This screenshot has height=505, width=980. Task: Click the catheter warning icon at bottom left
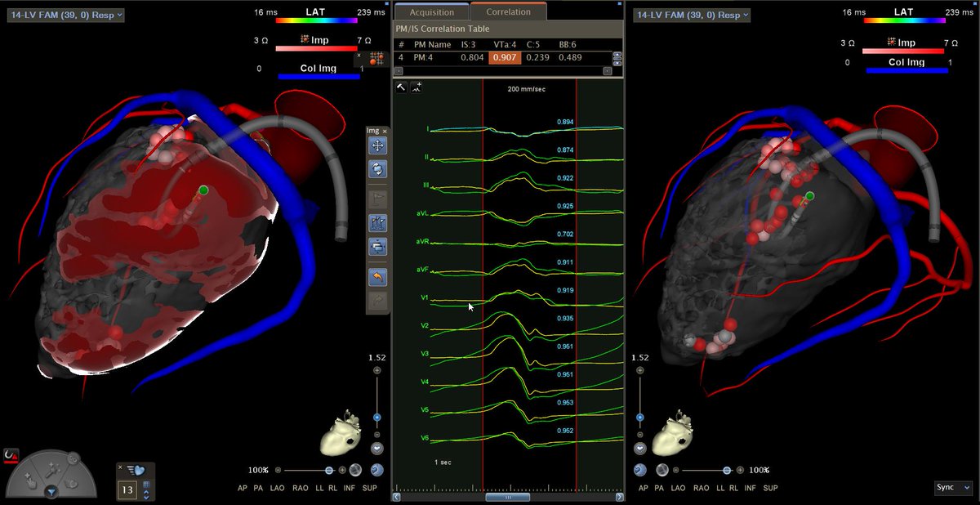click(x=11, y=457)
